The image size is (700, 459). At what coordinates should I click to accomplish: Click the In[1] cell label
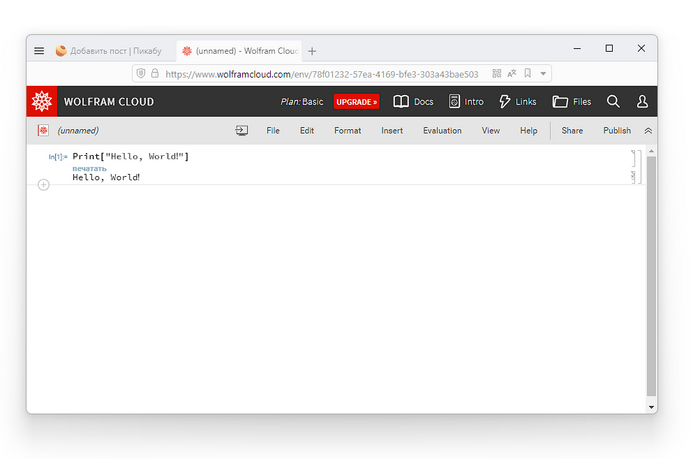pyautogui.click(x=58, y=157)
